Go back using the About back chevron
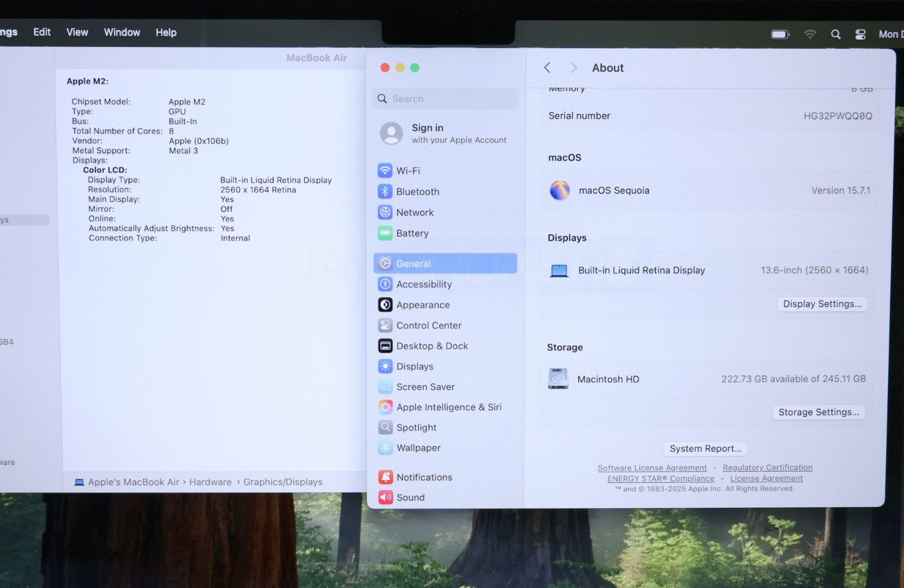This screenshot has width=904, height=588. 547,68
